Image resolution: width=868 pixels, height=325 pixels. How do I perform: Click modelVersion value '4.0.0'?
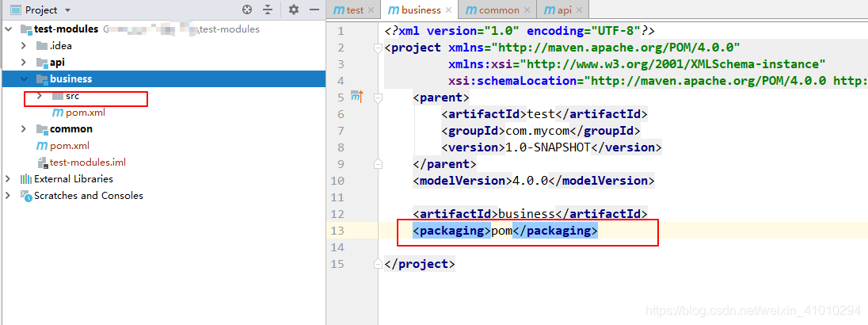coord(531,181)
